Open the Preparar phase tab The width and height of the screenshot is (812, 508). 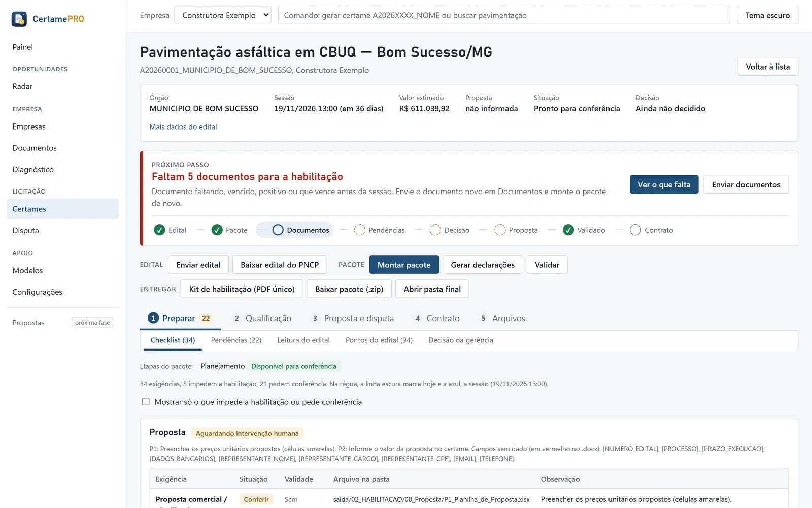click(180, 319)
